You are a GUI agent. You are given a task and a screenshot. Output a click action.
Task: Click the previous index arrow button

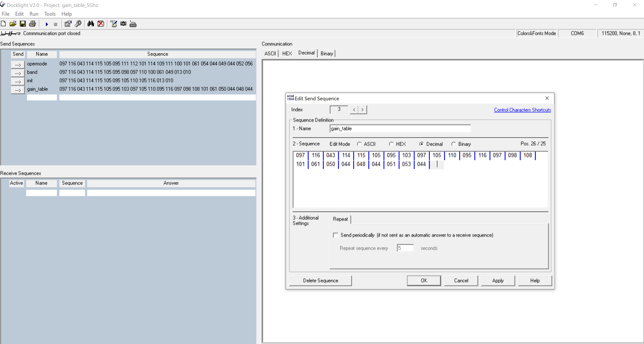[354, 110]
